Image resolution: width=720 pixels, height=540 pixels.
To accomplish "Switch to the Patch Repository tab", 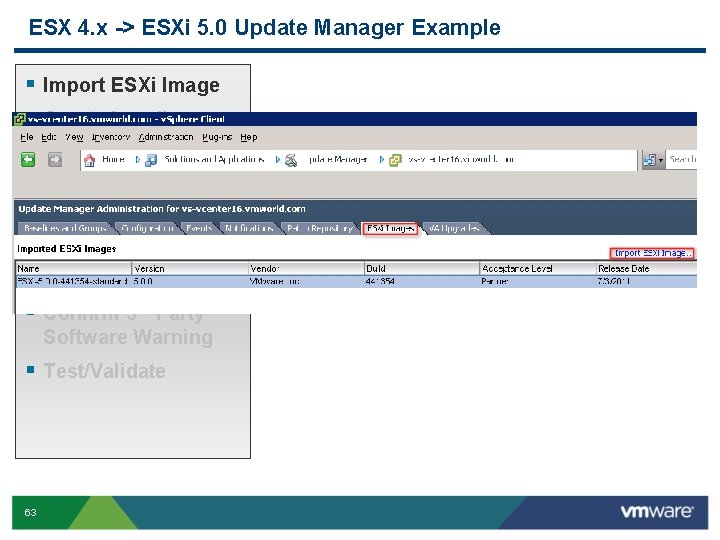I will coord(320,228).
